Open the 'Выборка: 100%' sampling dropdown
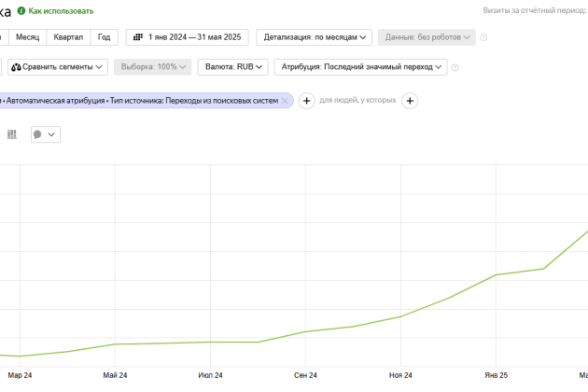This screenshot has height=392, width=588. (x=152, y=67)
